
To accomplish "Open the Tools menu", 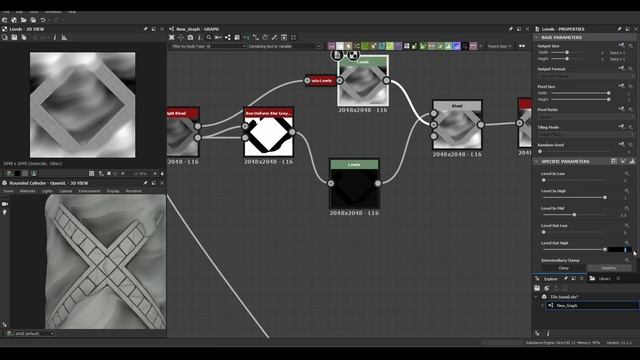I will (x=34, y=12).
